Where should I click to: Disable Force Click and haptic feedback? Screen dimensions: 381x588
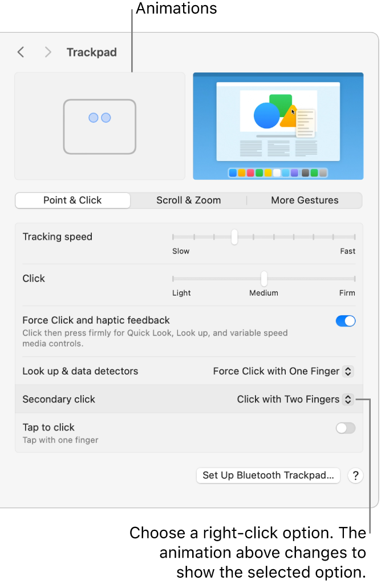tap(346, 321)
